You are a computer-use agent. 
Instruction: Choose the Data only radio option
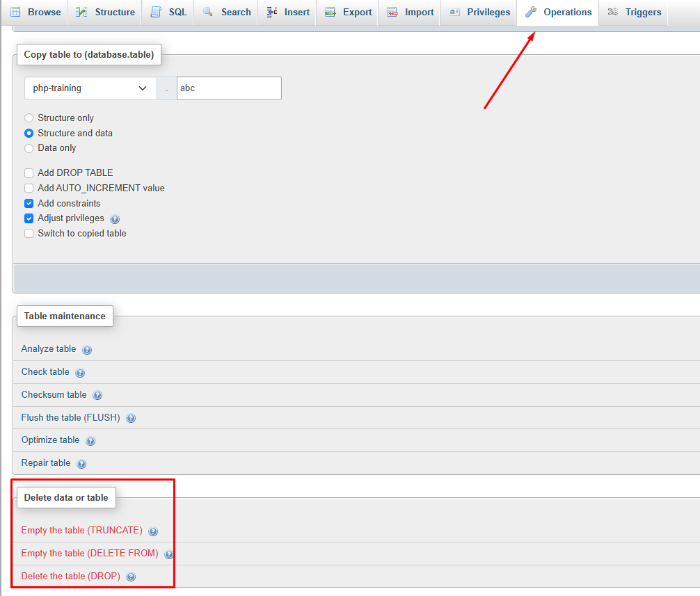(x=29, y=148)
